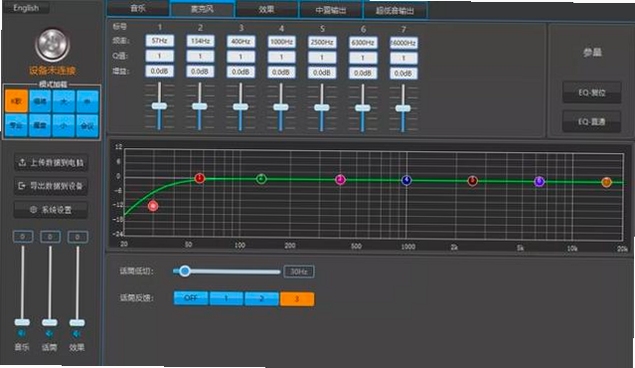Image resolution: width=635 pixels, height=368 pixels.
Task: Click the round power connect button
Action: coord(52,45)
